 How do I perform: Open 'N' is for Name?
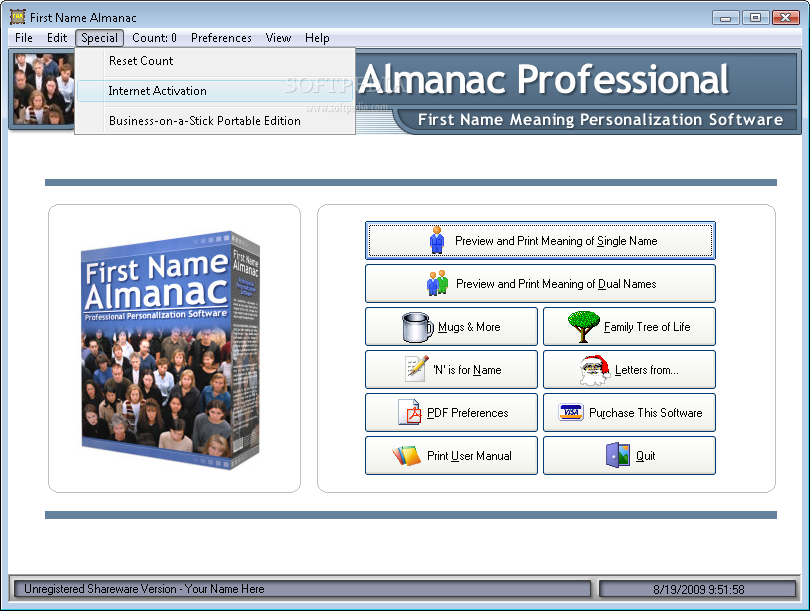451,369
